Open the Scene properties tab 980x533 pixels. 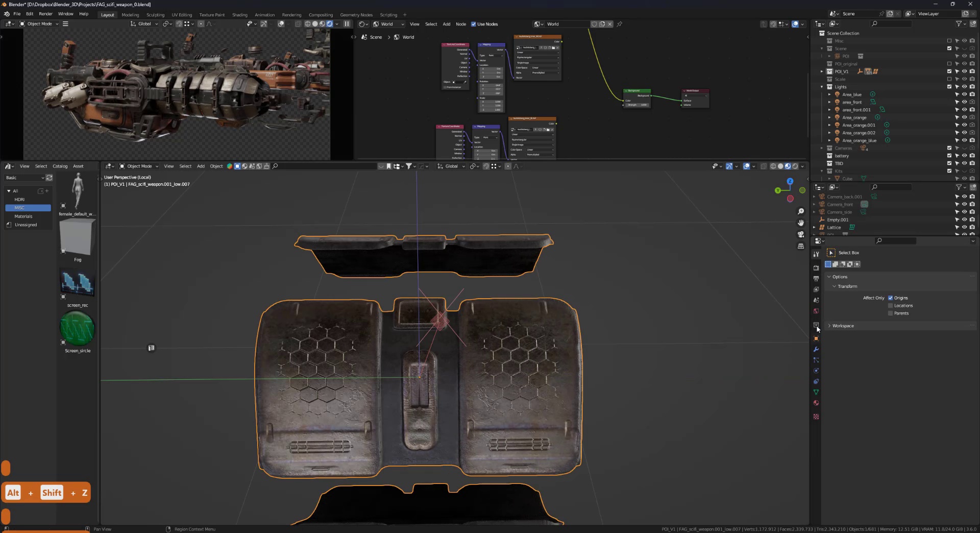tap(816, 300)
